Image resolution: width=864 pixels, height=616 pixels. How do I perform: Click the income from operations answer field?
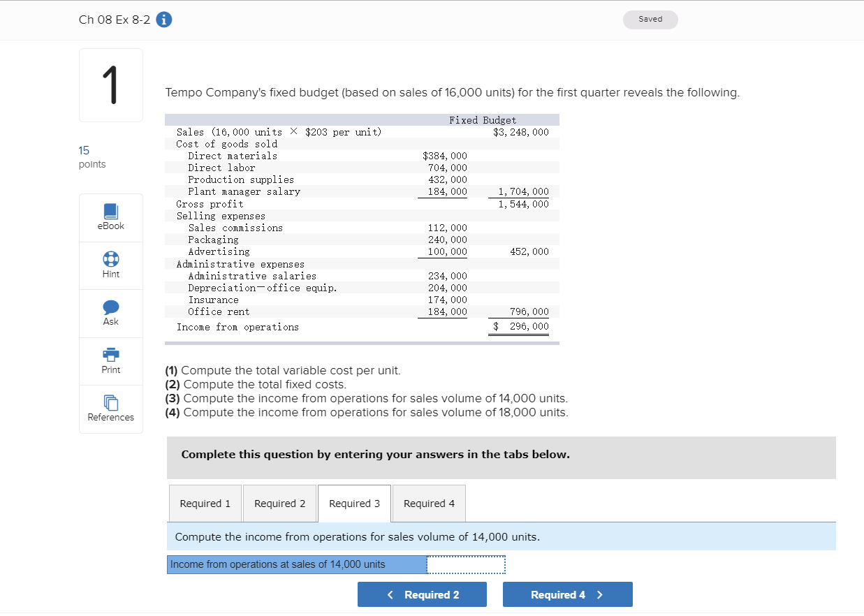[x=465, y=564]
